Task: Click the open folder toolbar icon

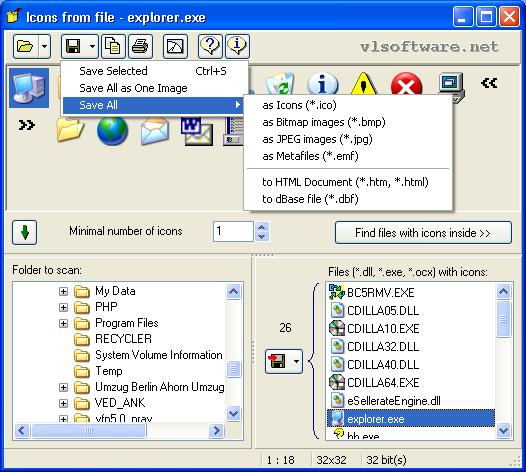Action: tap(25, 46)
